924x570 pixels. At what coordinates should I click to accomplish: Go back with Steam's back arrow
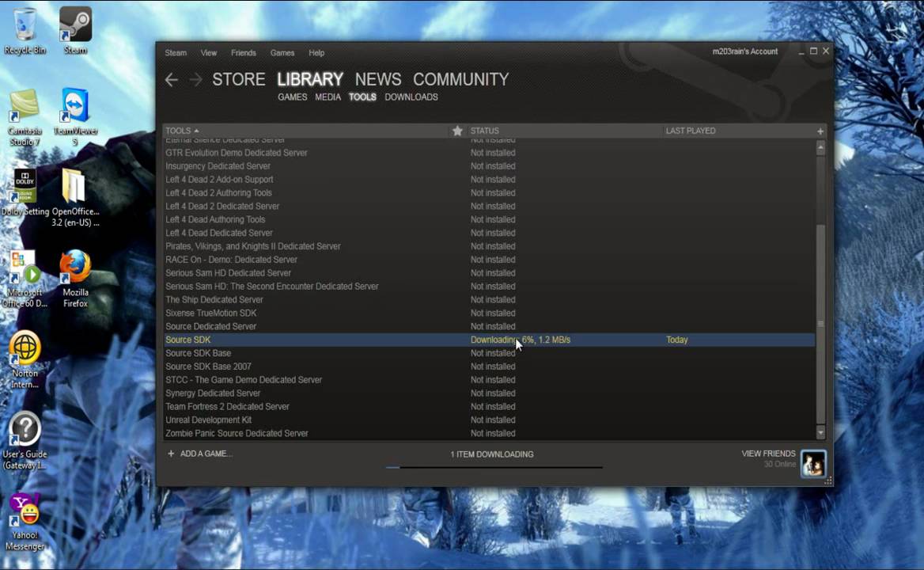(172, 80)
